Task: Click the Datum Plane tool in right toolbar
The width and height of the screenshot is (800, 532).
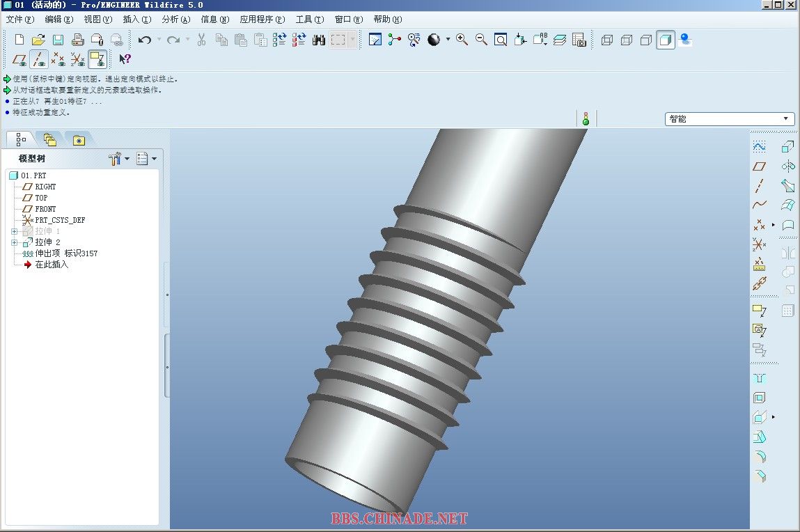Action: coord(759,166)
